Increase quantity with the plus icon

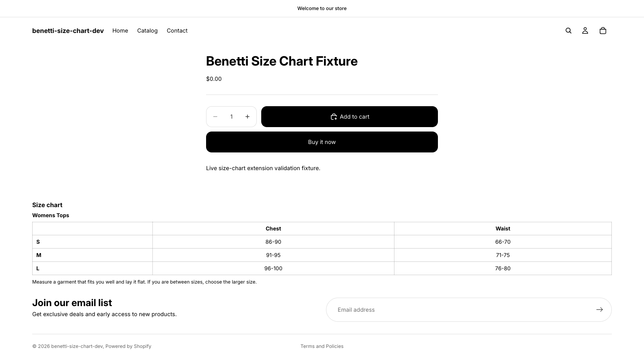click(248, 117)
